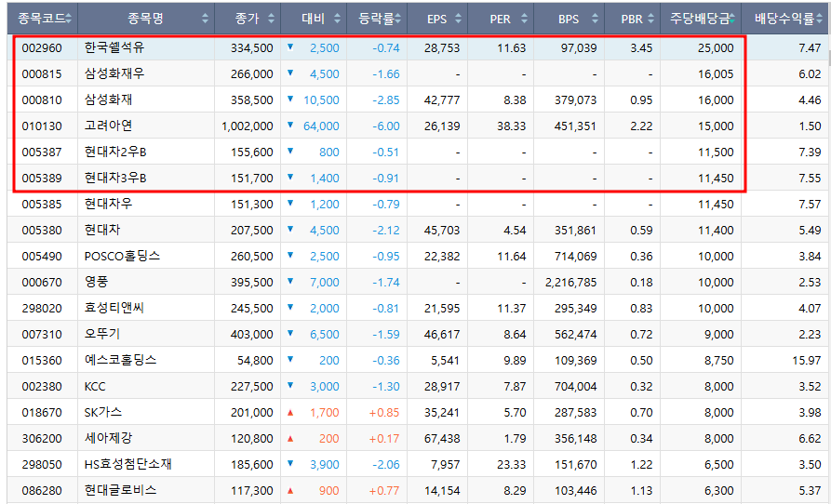Select stock name POSCO홀딩스
Image resolution: width=831 pixels, height=504 pixels.
[x=122, y=256]
